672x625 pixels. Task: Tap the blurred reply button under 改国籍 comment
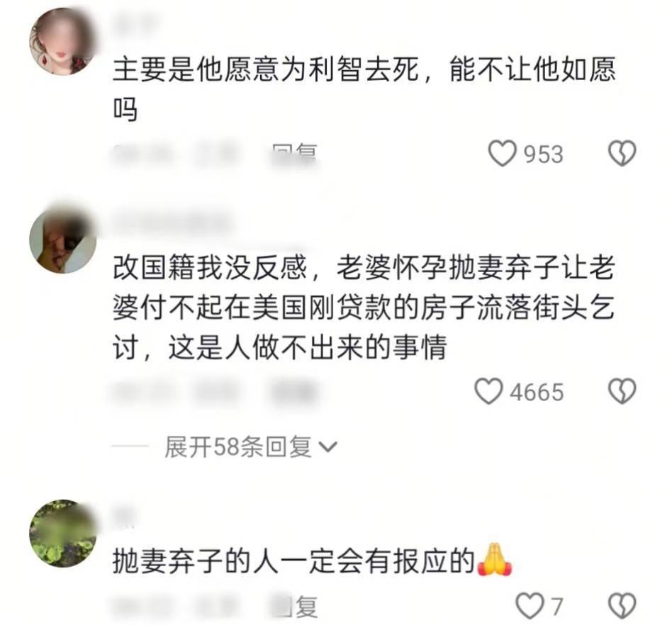coord(295,392)
